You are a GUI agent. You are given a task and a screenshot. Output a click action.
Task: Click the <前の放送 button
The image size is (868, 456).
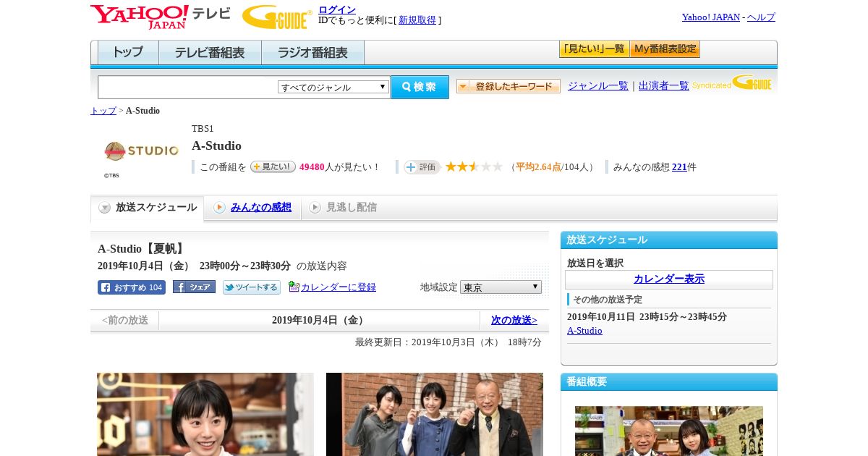pos(125,320)
